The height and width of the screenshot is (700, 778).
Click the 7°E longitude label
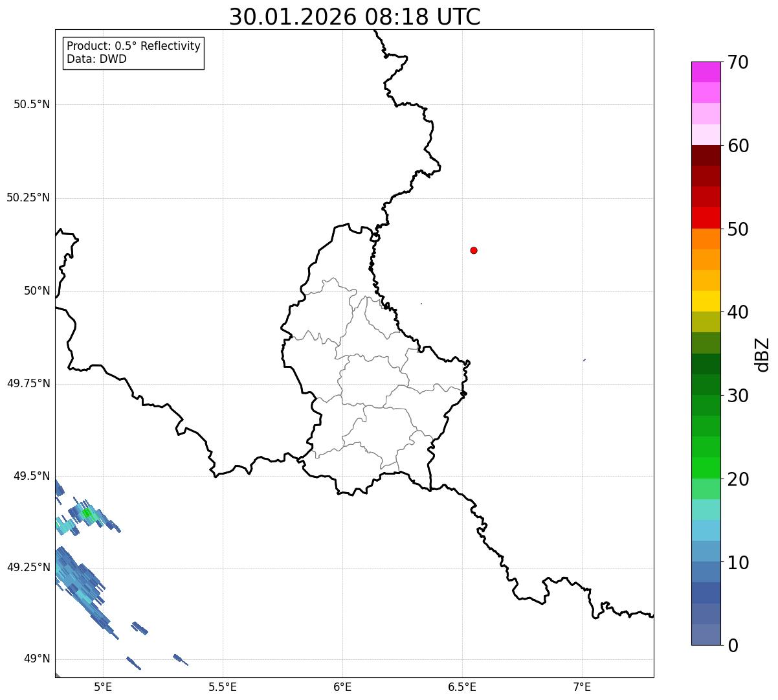[582, 687]
